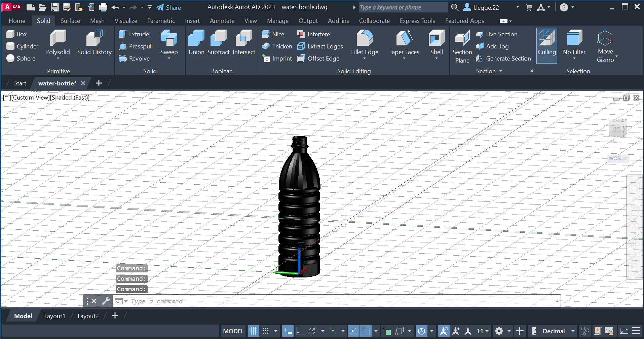This screenshot has height=339, width=644.
Task: Switch to the Layout1 tab
Action: click(54, 316)
